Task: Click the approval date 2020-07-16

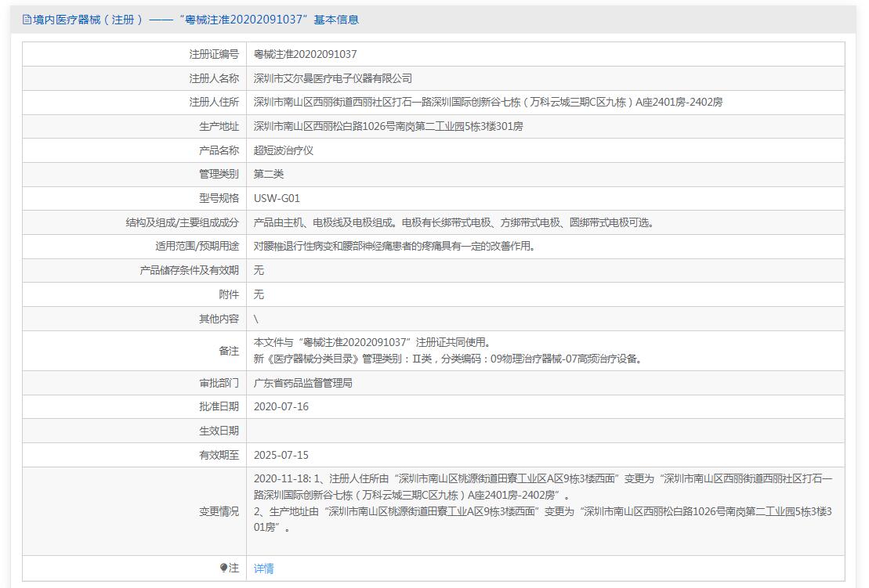Action: click(x=281, y=406)
